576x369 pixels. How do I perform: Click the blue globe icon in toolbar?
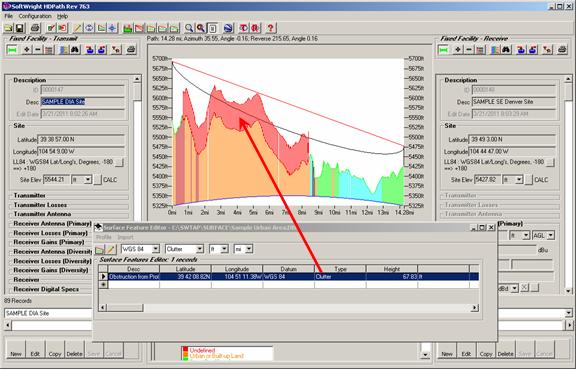228,28
